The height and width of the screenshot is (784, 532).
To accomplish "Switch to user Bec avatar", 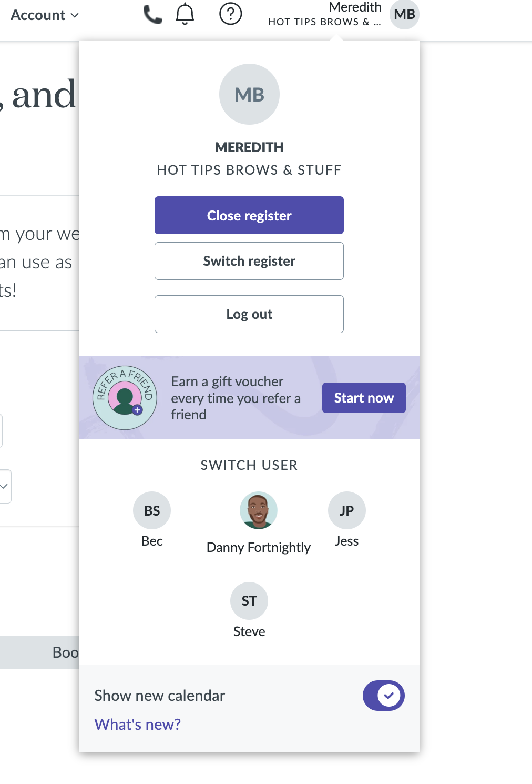I will pos(152,510).
